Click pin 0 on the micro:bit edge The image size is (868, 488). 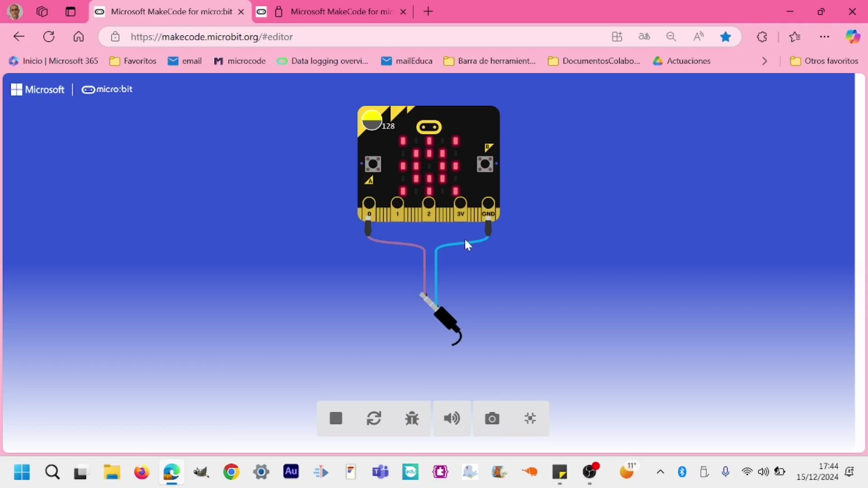coord(369,204)
